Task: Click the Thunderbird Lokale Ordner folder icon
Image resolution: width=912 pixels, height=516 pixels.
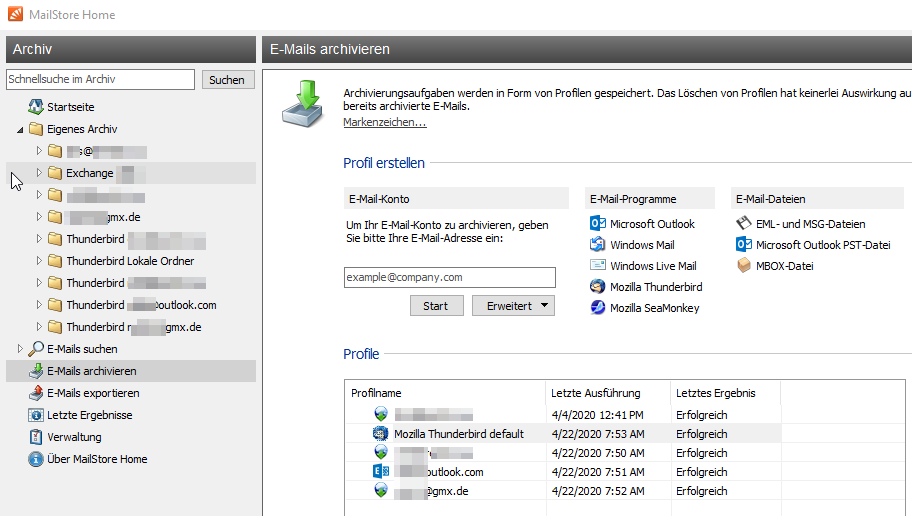Action: [x=55, y=261]
